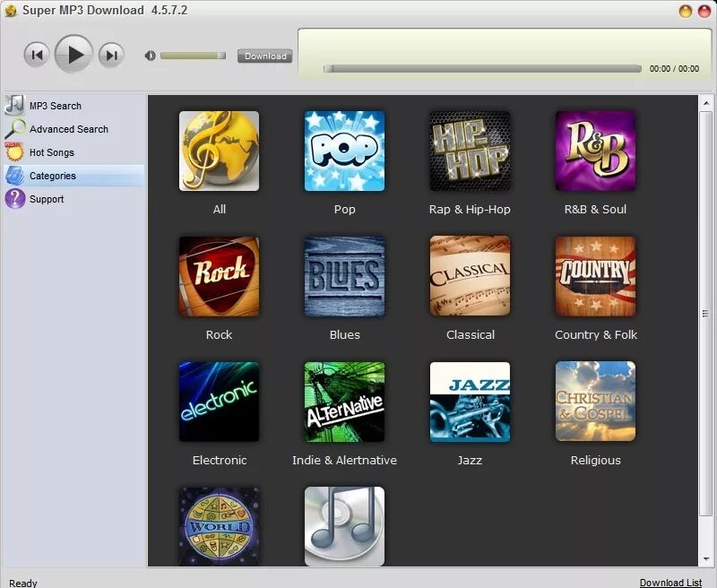Image resolution: width=717 pixels, height=588 pixels.
Task: Close window with red button
Action: point(704,11)
